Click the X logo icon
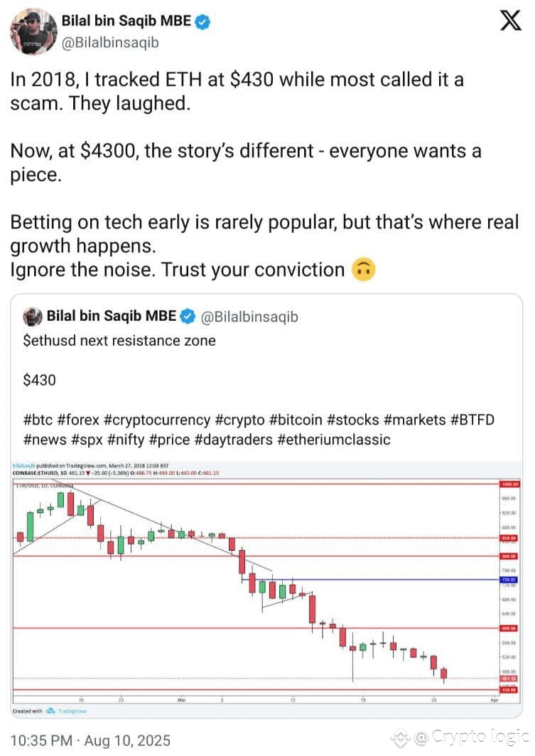The image size is (535, 756). point(510,21)
